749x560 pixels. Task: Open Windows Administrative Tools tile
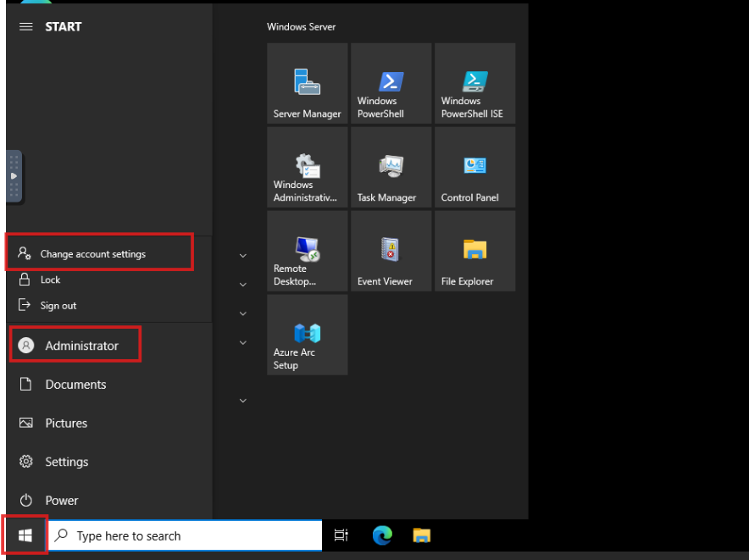click(x=308, y=167)
